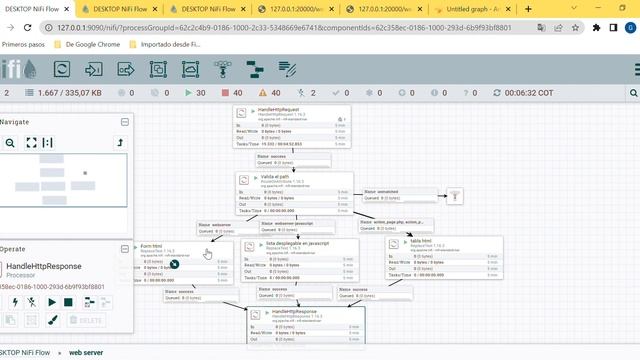Fit the flow to screen in Navigate
The height and width of the screenshot is (360, 640).
click(x=31, y=142)
